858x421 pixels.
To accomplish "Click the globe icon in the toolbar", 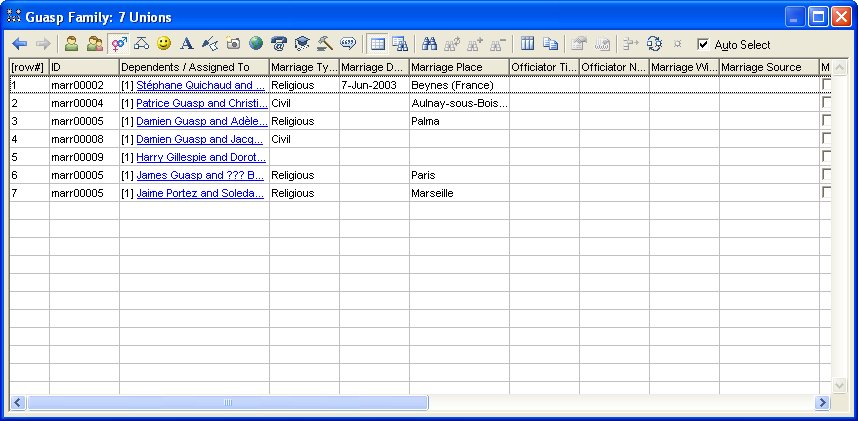I will (x=256, y=44).
